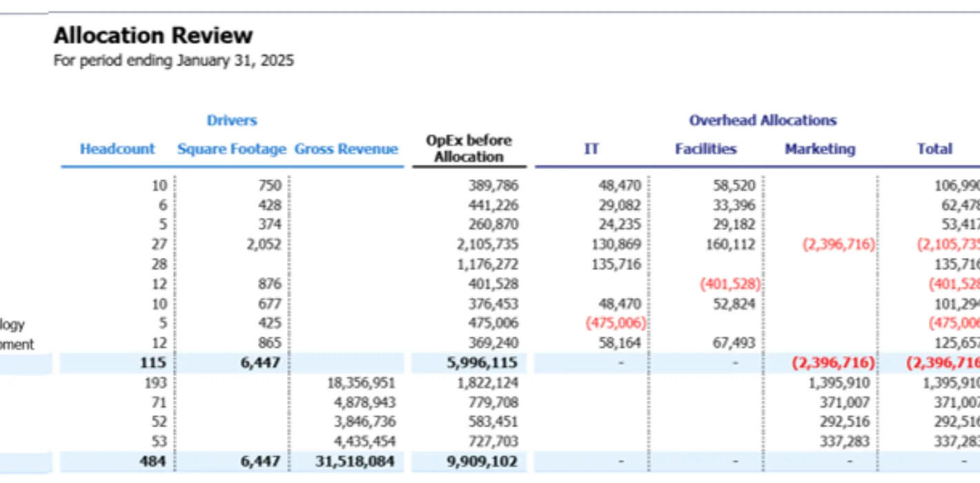Select headcount cell showing 28

[159, 264]
